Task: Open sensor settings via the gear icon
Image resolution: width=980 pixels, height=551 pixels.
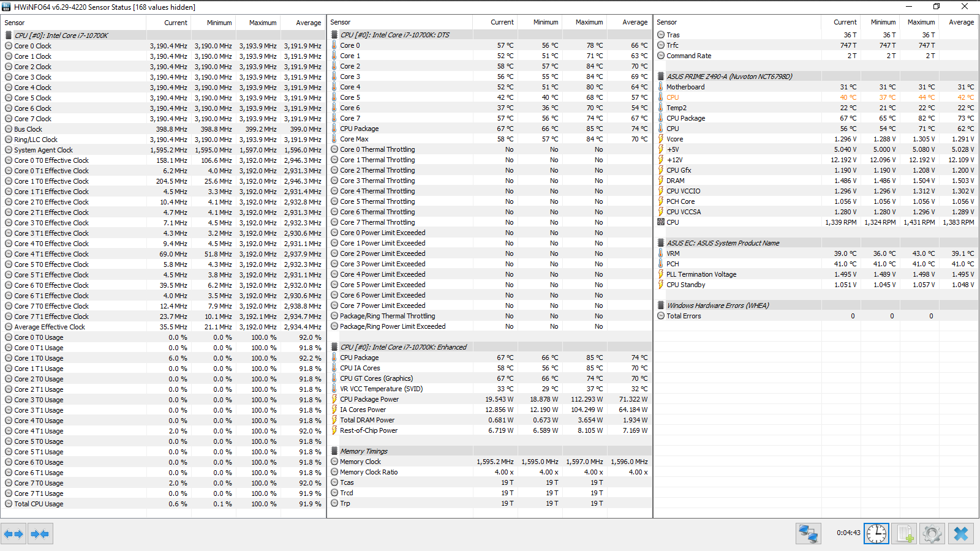Action: 932,534
